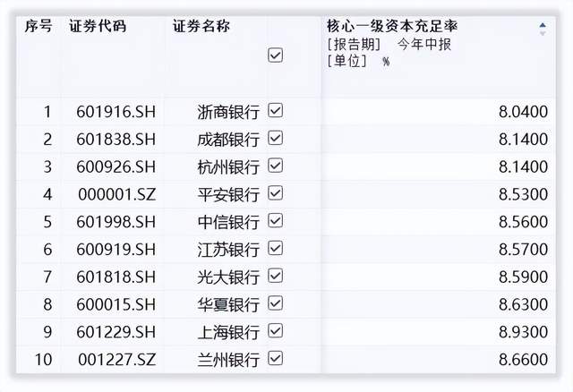Click the 证券代码 column header

(98, 26)
